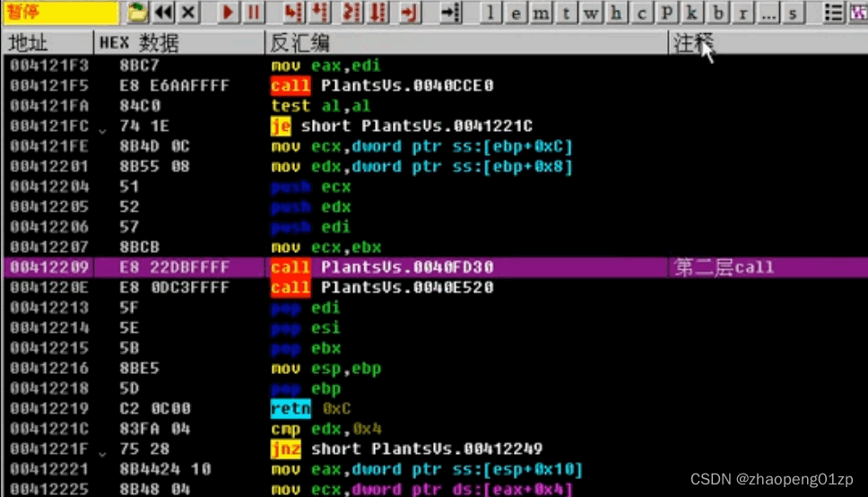Open Breakpoints window with the b button

(x=718, y=13)
